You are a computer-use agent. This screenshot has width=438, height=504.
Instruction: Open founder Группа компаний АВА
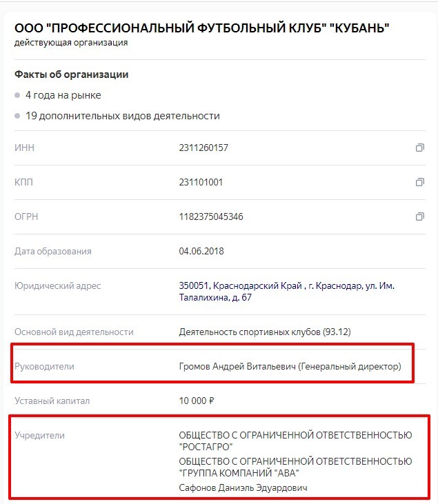tap(295, 467)
